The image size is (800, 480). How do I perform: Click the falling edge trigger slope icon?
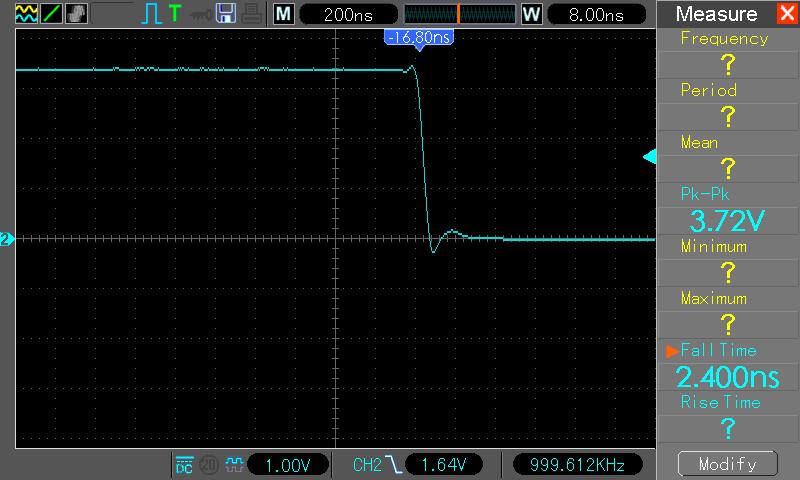[x=393, y=464]
